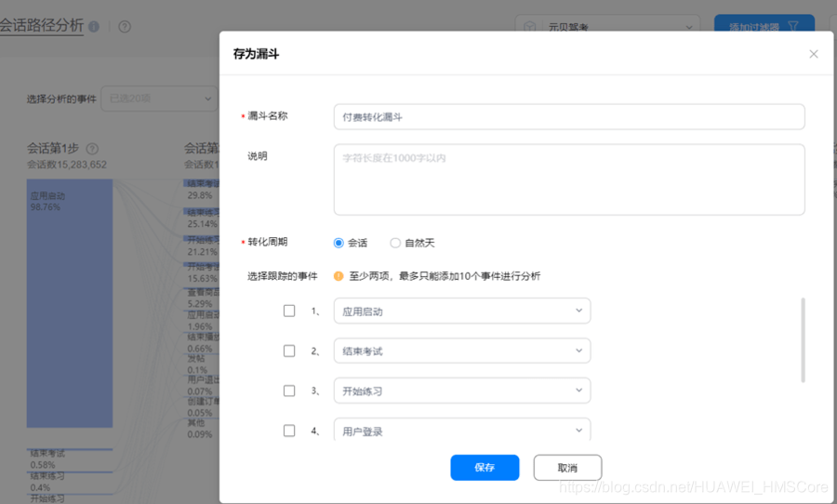837x504 pixels.
Task: Open the 结束考试 event dropdown
Action: click(x=462, y=351)
